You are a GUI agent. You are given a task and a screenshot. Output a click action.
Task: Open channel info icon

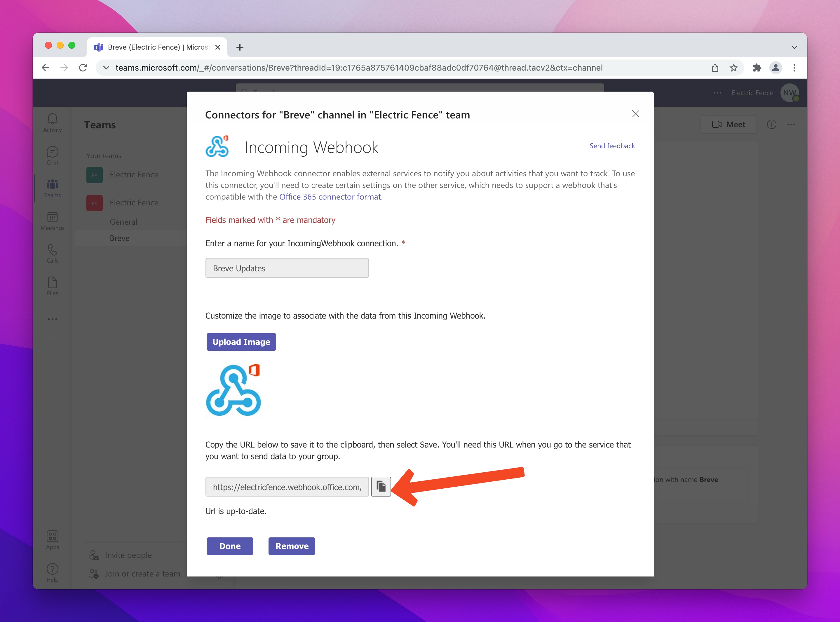tap(772, 124)
